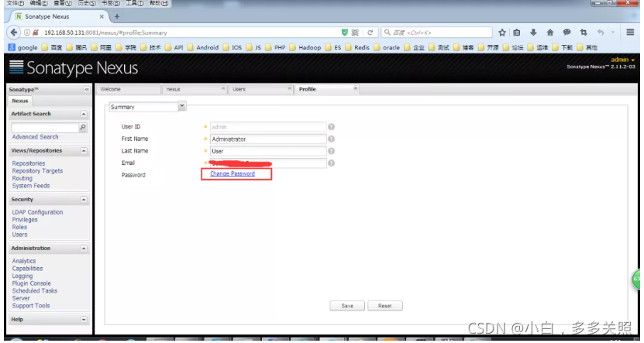
Task: Click the chat bubble toolbar icon
Action: pos(567,33)
